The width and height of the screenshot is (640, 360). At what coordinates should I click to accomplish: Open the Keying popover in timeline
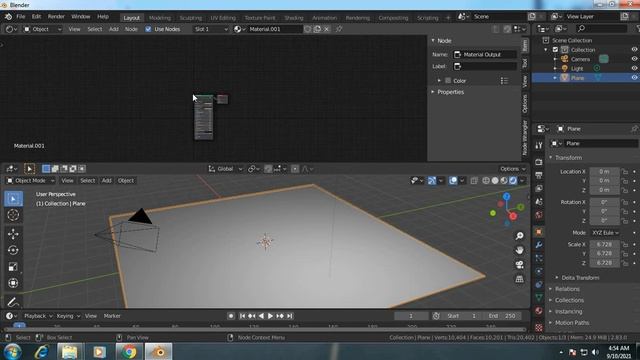click(x=68, y=316)
